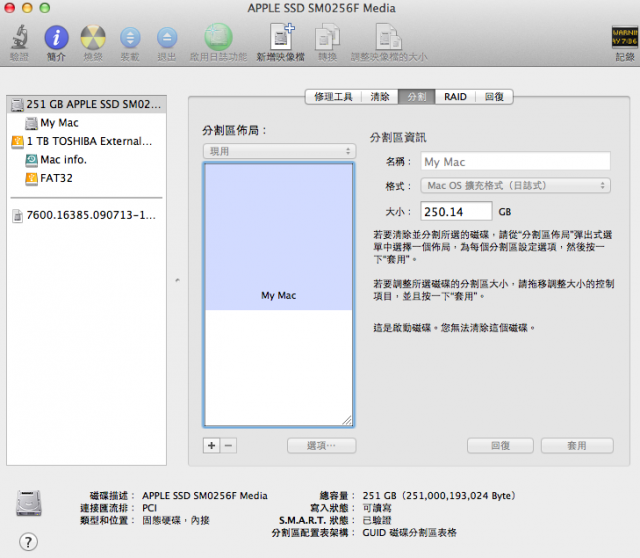
Task: Select the 251 GB APPLE SSD disk
Action: coord(87,104)
